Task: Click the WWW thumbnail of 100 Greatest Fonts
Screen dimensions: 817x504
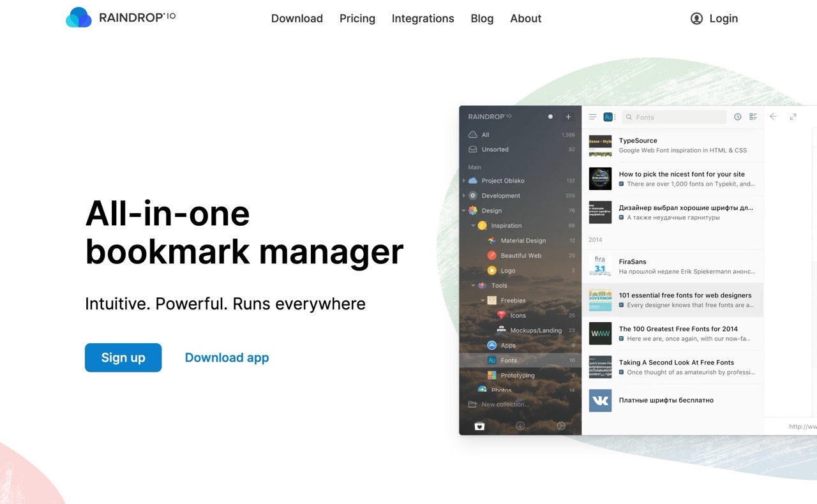Action: (600, 334)
